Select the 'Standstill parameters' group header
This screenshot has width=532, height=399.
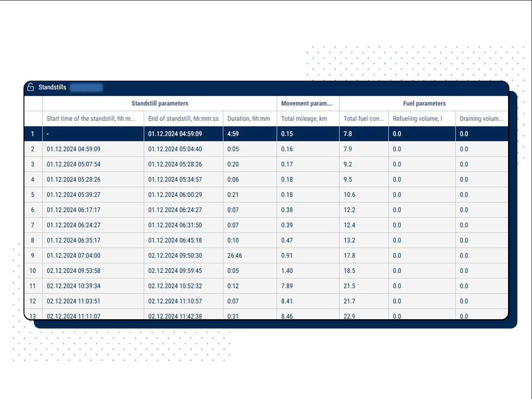point(159,103)
